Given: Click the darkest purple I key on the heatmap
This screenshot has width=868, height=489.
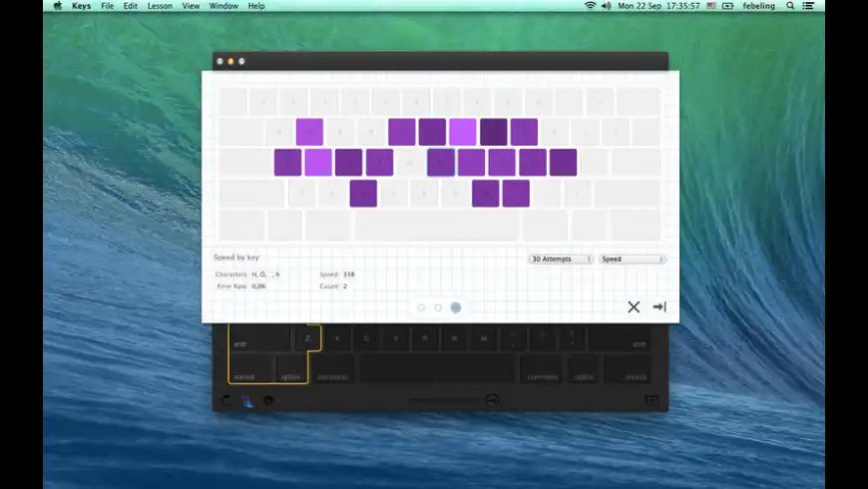Looking at the screenshot, I should [x=494, y=132].
